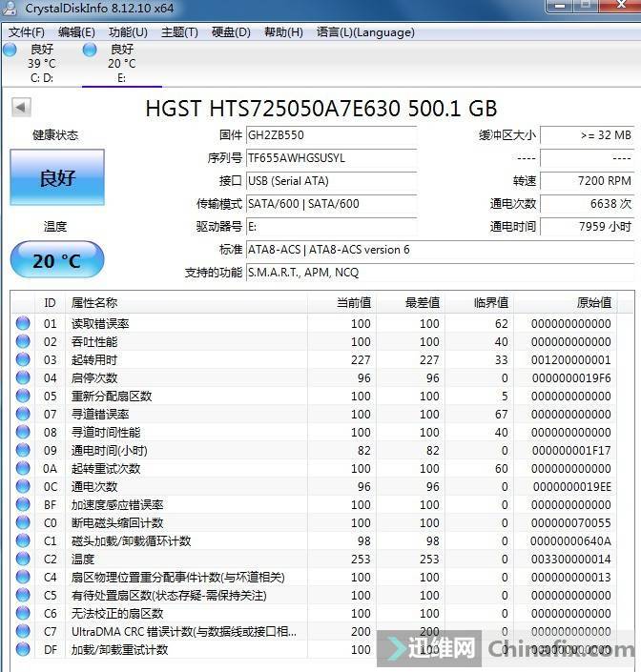641x672 pixels.
Task: Click the 原始值 column header
Action: click(593, 303)
